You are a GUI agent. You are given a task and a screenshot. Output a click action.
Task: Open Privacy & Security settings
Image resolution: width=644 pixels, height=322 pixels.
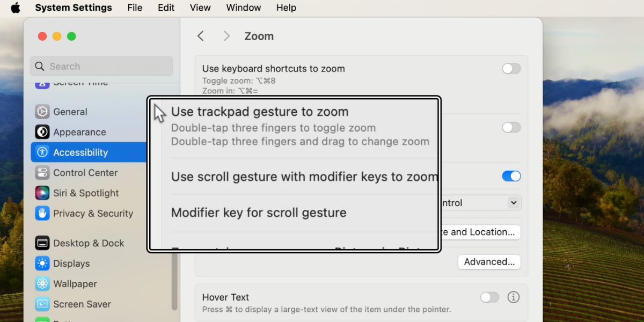pos(93,213)
